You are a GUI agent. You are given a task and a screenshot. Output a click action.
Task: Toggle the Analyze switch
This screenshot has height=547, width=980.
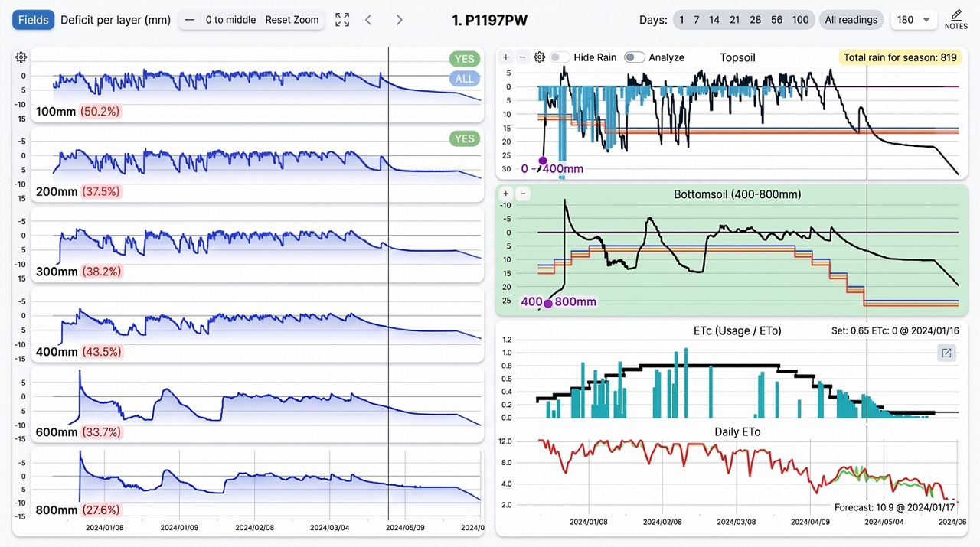click(635, 57)
